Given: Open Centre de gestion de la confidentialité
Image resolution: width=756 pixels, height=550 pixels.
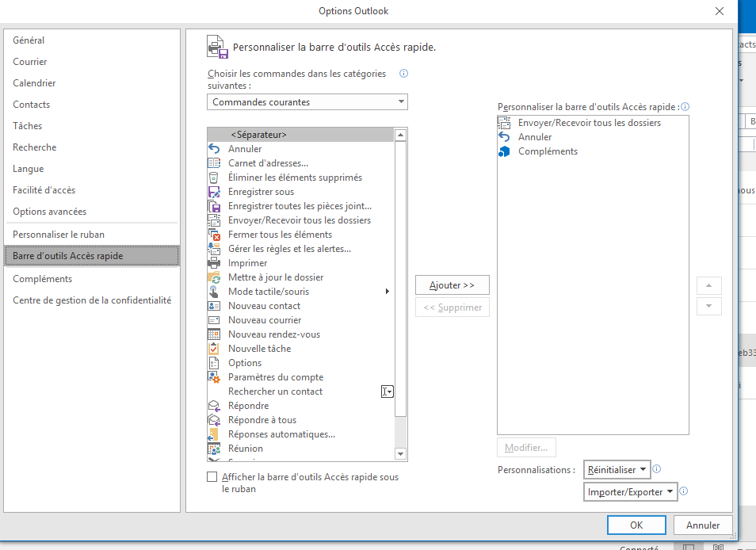Looking at the screenshot, I should pos(92,300).
